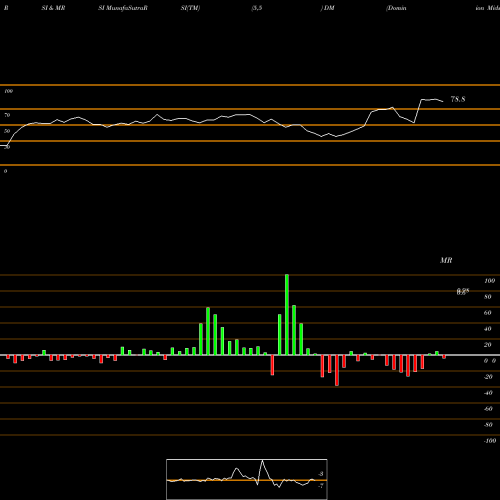Image resolution: width=500 pixels, height=500 pixels.
Task: Click the MR axis label -20
Action: point(488,377)
